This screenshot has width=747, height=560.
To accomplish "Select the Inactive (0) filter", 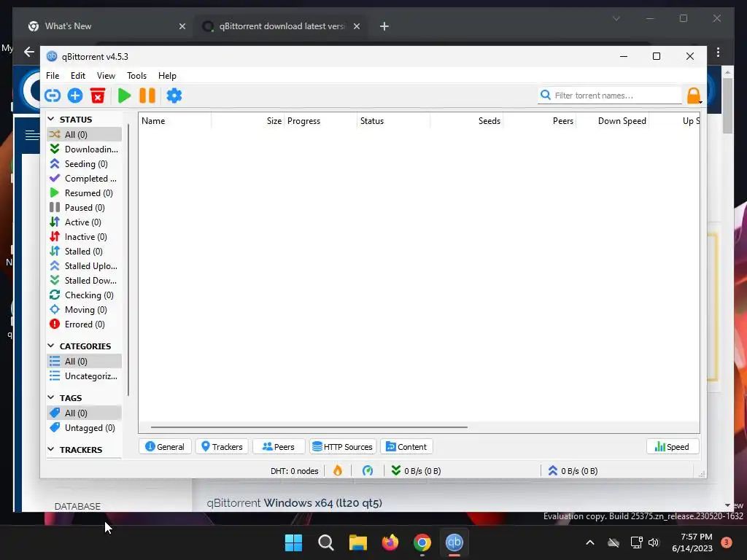I will point(85,237).
